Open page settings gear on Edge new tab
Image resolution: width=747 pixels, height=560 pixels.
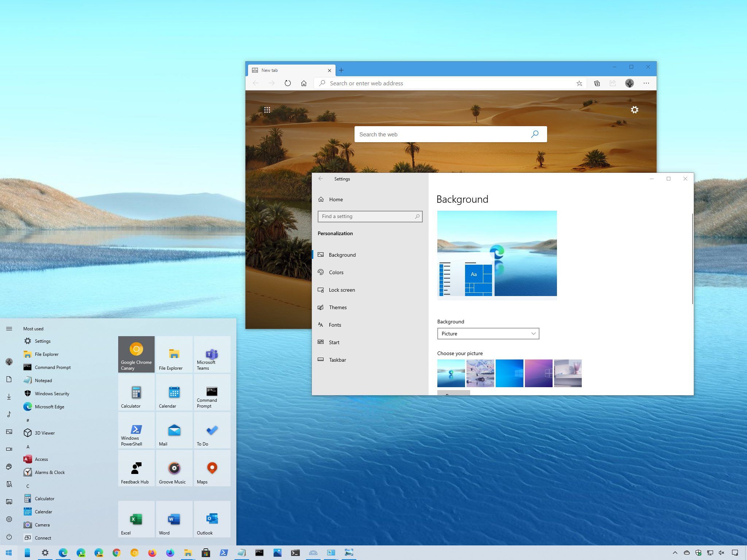tap(635, 109)
